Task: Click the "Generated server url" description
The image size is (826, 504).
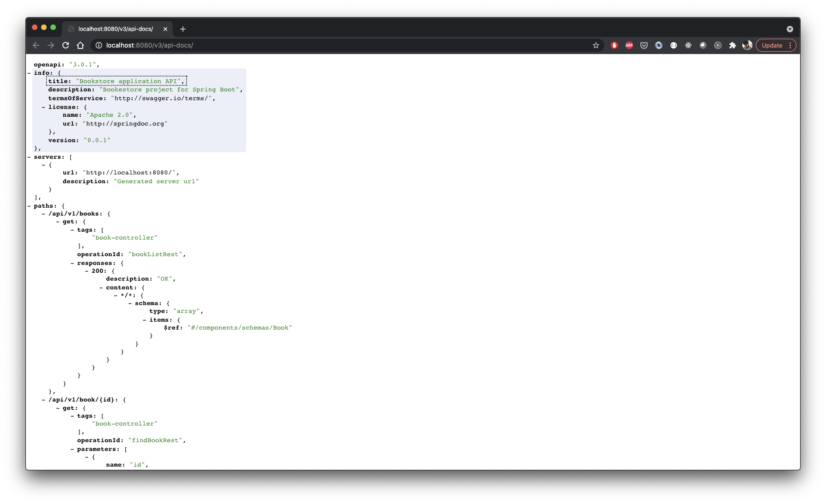Action: coord(156,181)
